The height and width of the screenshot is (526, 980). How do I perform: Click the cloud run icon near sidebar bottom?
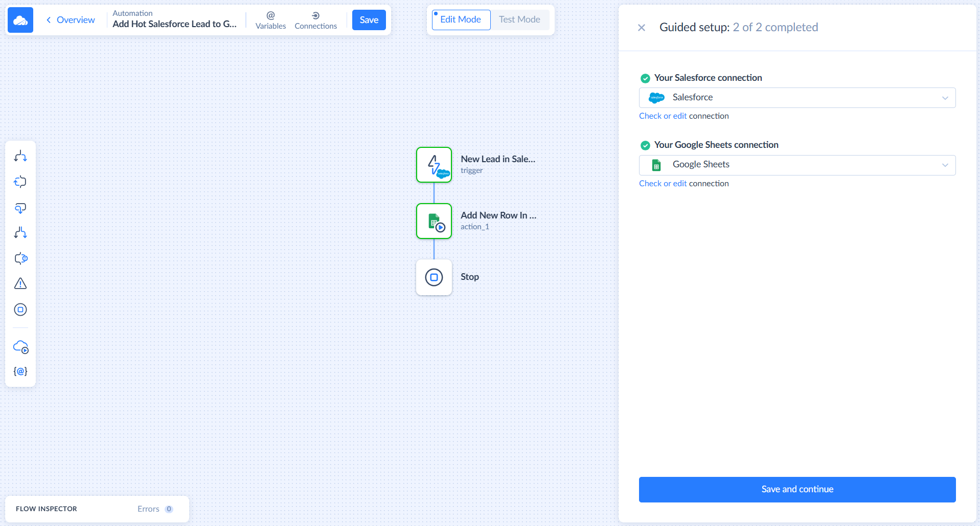point(20,347)
